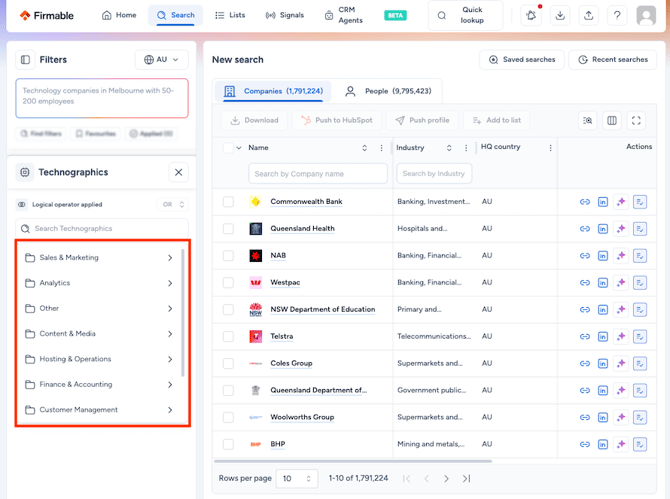The height and width of the screenshot is (499, 670).
Task: Collapse the Filters panel icon
Action: 25,59
